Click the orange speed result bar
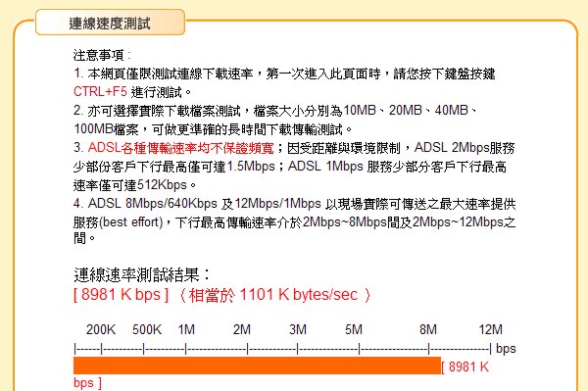The image size is (588, 391). tap(257, 366)
